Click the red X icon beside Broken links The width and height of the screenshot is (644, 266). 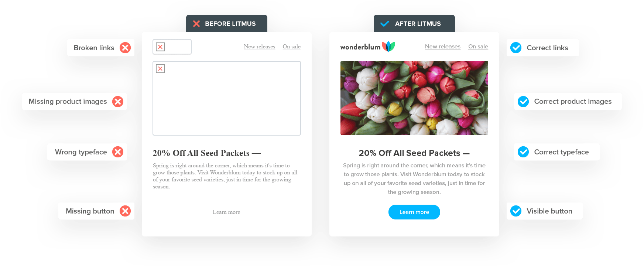click(x=125, y=48)
